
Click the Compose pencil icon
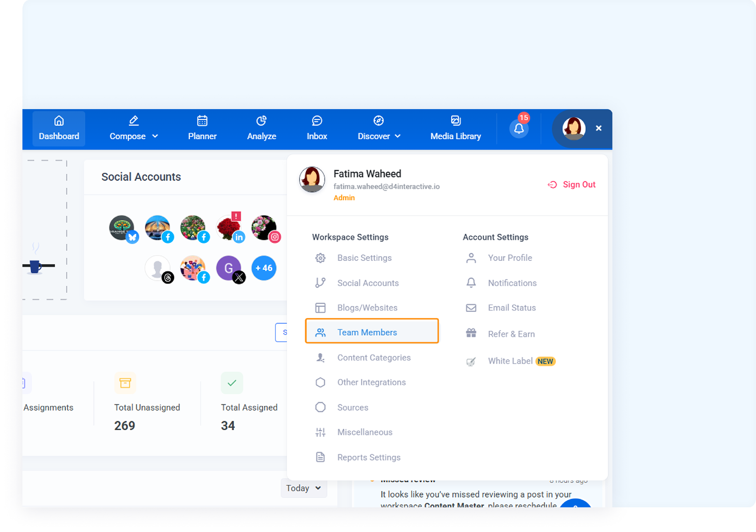click(x=134, y=121)
